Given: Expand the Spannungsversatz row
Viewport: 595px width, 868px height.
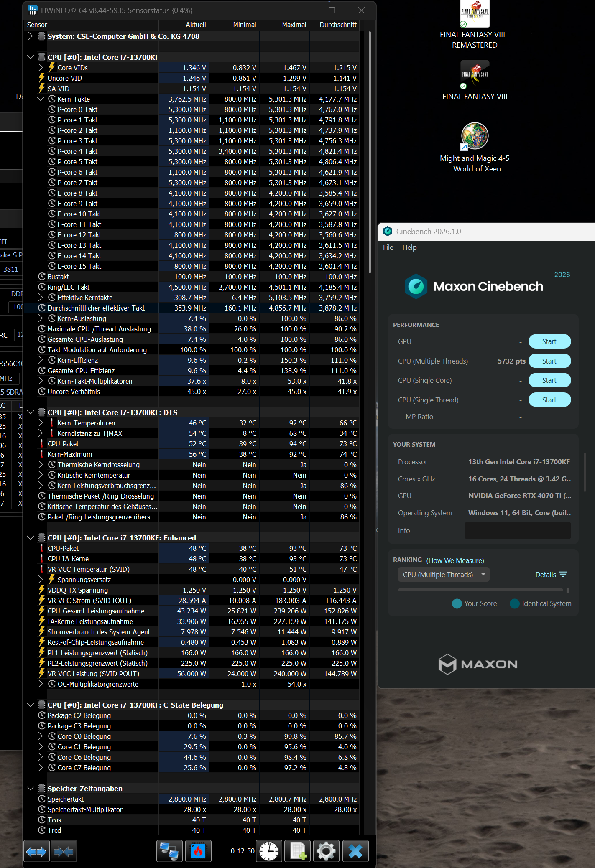Looking at the screenshot, I should (x=41, y=579).
